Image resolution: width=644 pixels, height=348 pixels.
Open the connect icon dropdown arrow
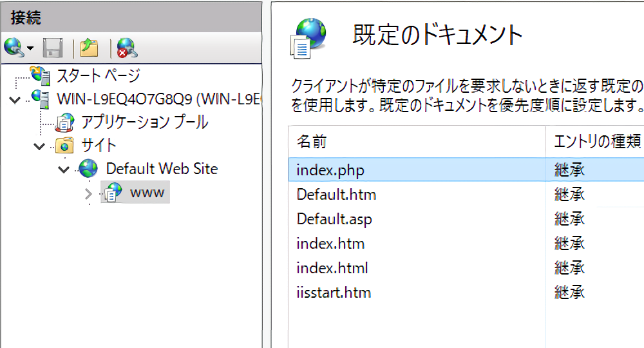pyautogui.click(x=30, y=48)
